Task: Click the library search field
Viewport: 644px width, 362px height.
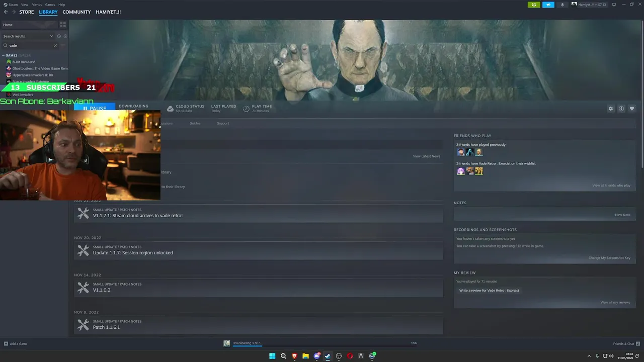Action: point(30,46)
